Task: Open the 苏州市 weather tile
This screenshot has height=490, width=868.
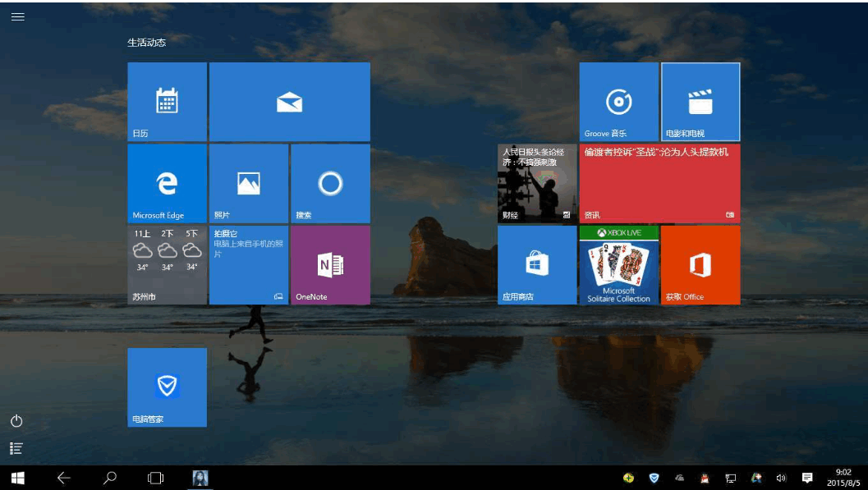Action: pos(168,265)
